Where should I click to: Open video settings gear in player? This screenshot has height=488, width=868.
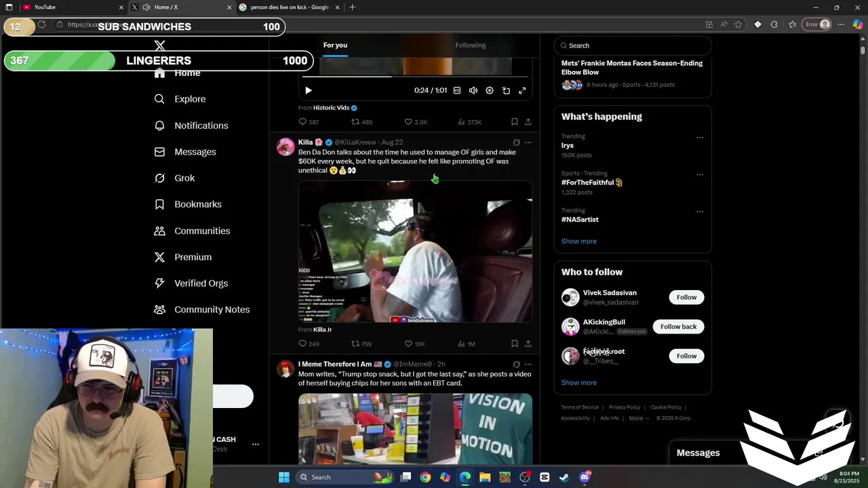click(490, 90)
